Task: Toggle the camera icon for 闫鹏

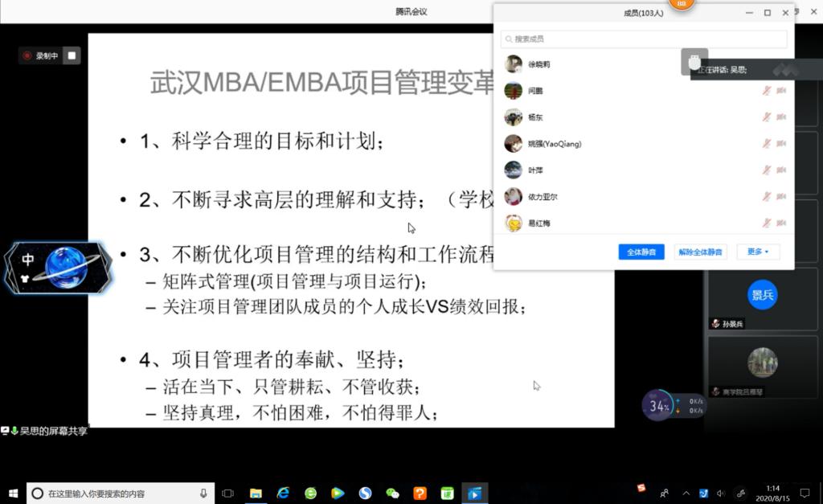Action: coord(781,91)
